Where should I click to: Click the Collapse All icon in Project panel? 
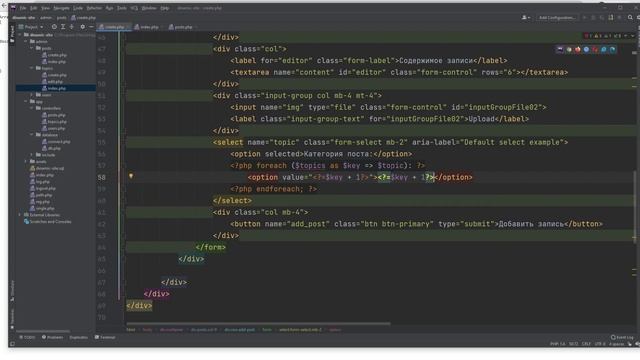click(72, 27)
